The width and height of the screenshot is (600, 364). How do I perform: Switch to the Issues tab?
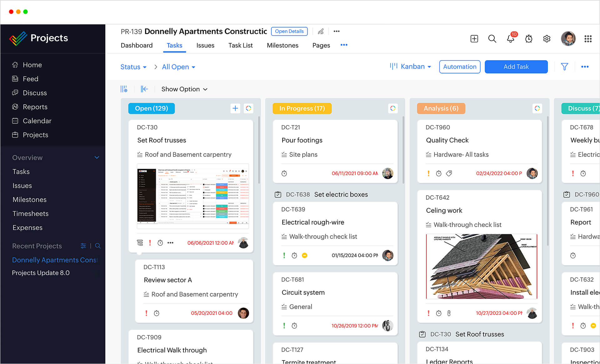pyautogui.click(x=205, y=45)
